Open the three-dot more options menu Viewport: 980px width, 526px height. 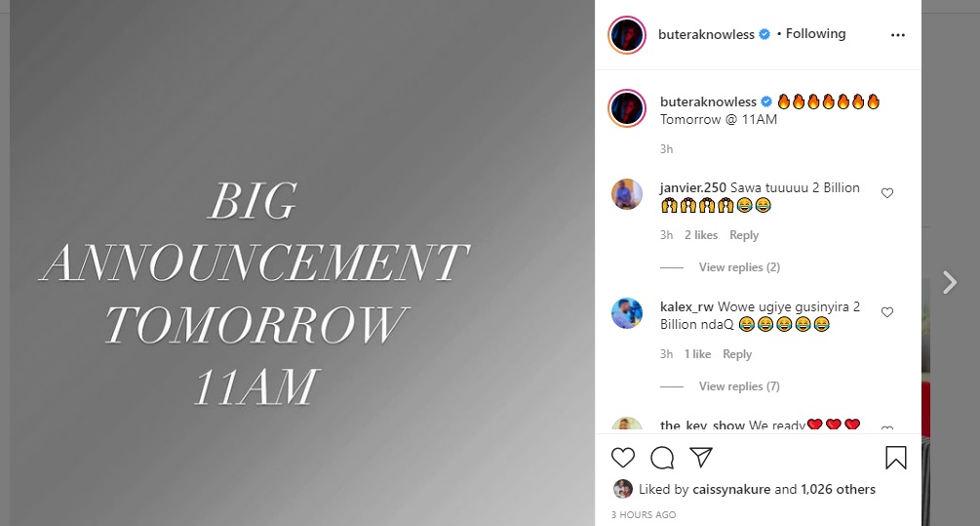point(897,35)
